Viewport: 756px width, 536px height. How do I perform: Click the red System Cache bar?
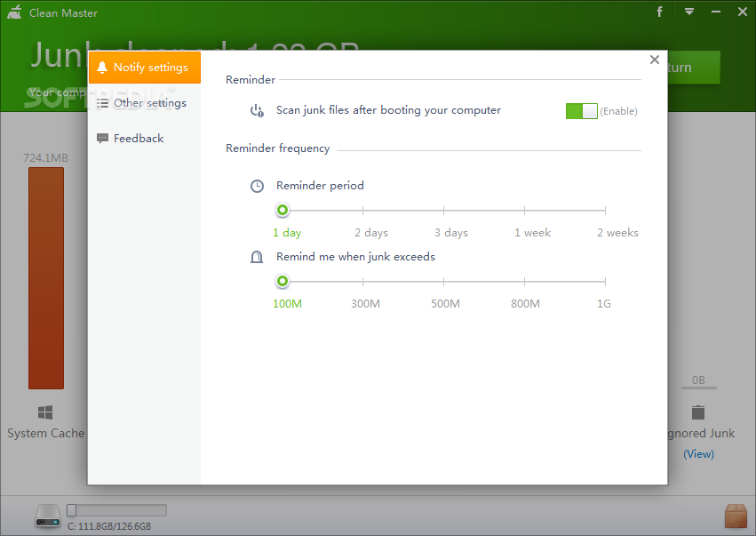[46, 278]
